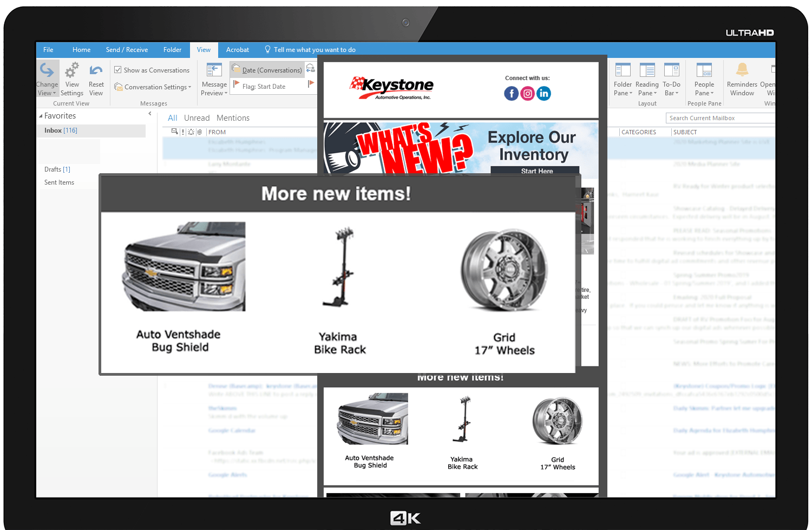Open the Drafts [1] folder
812x530 pixels.
[57, 169]
